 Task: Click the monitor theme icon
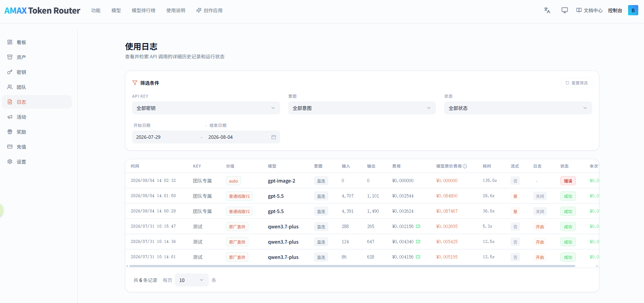564,10
